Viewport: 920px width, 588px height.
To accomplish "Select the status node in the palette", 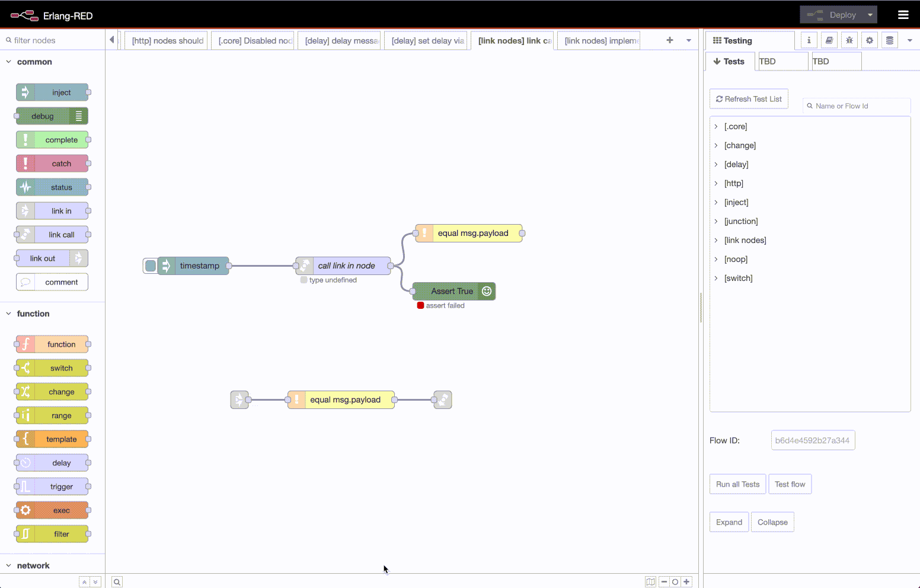I will (52, 187).
